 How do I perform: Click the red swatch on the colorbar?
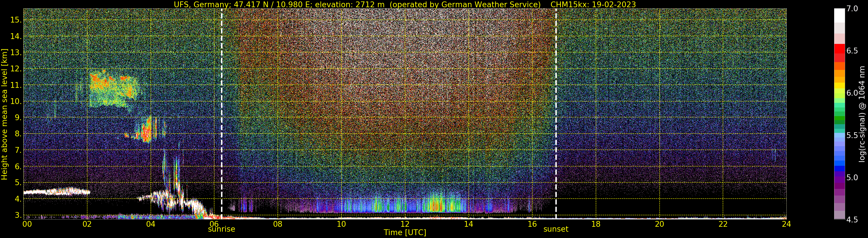tap(839, 49)
